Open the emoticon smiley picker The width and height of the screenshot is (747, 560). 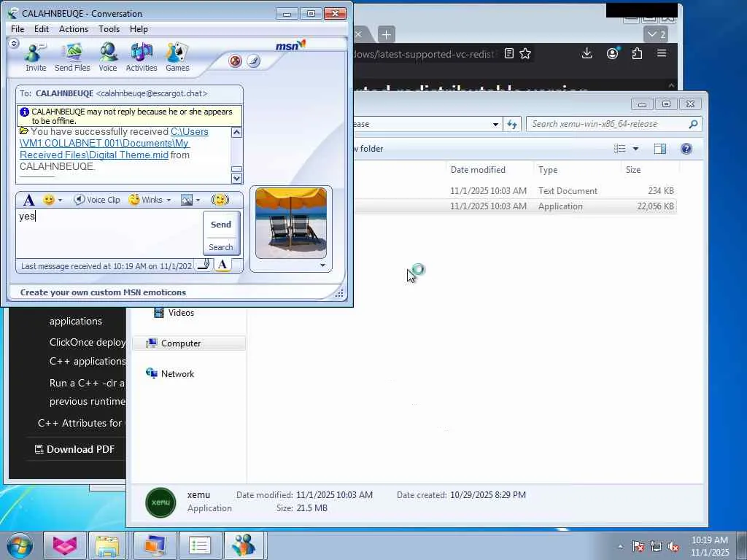[49, 200]
